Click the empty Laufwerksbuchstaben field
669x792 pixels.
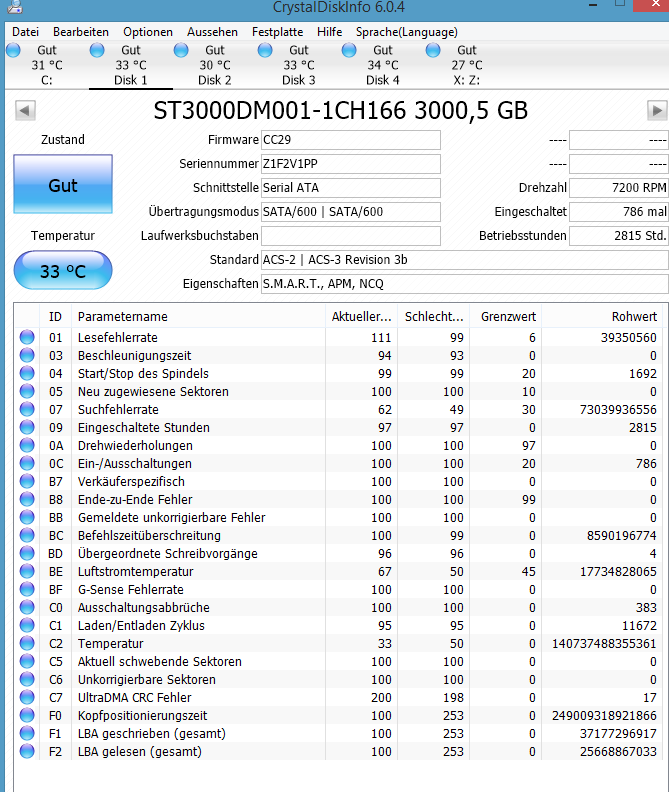[351, 236]
